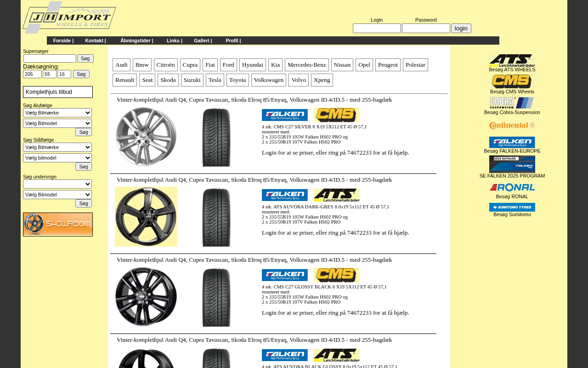Open CMS C27 Silver wheel image
The height and width of the screenshot is (368, 588).
(x=146, y=137)
